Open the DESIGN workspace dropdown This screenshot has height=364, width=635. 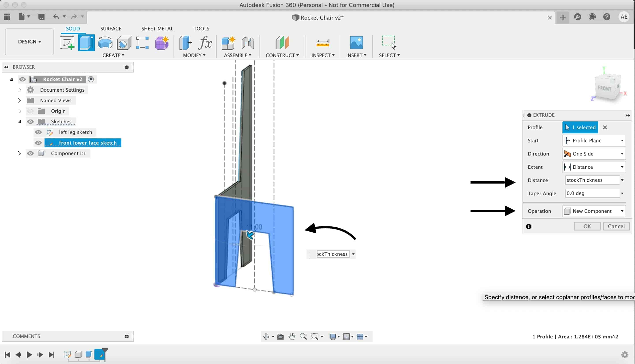(29, 42)
